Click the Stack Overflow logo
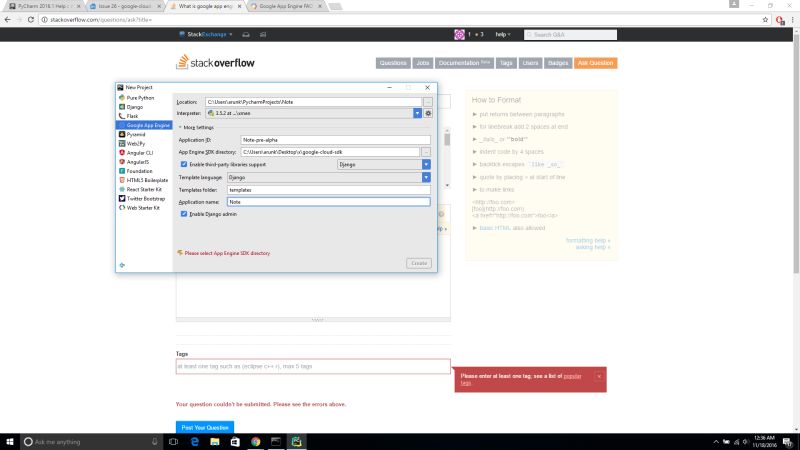 [215, 62]
